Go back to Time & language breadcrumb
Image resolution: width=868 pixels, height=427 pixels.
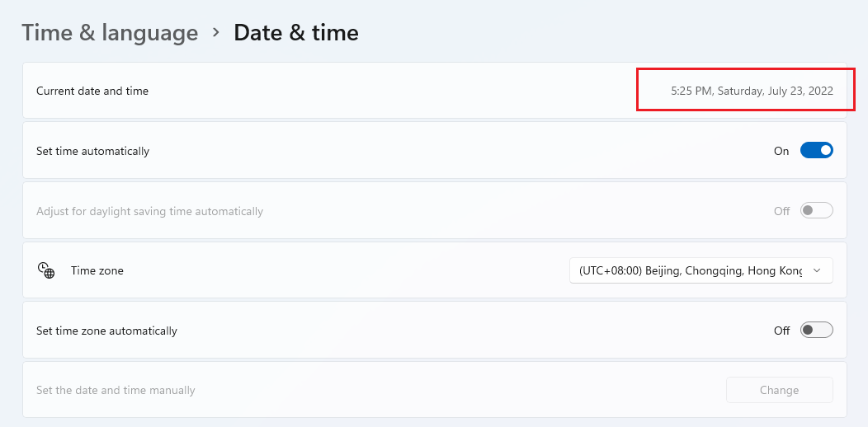coord(110,33)
